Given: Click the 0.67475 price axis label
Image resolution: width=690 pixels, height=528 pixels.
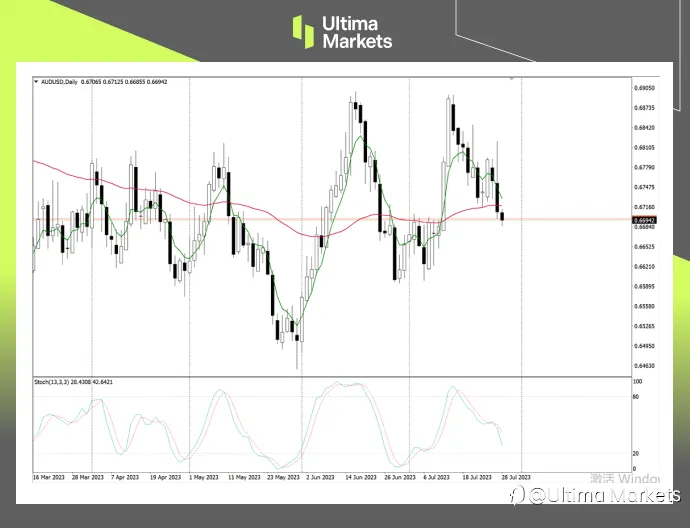Looking at the screenshot, I should point(644,187).
